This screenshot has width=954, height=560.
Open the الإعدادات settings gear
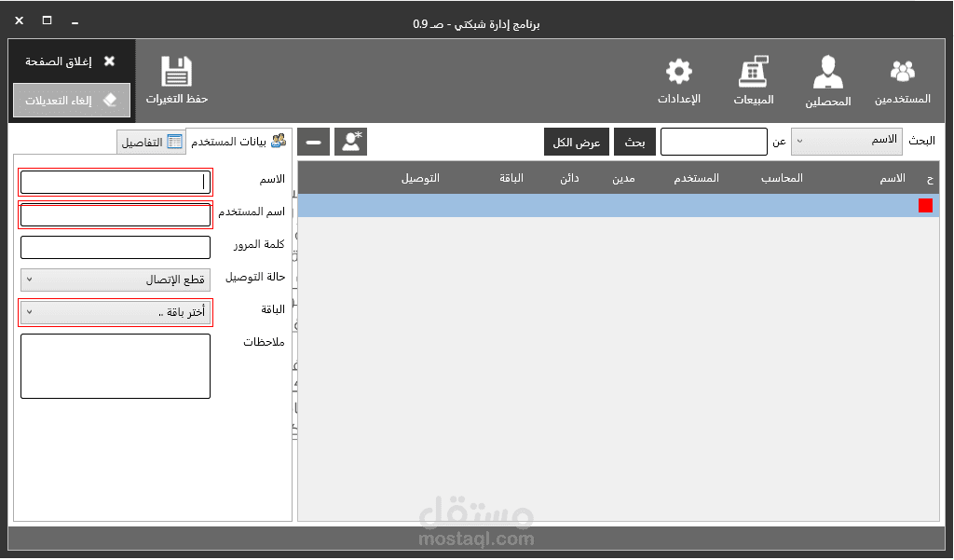[x=679, y=79]
